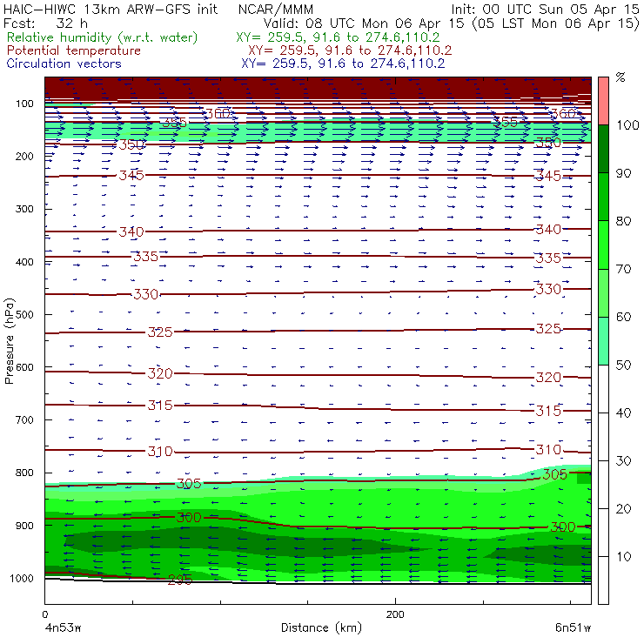Viewport: 644px width, 644px height.
Task: Click the 4n53w start location label
Action: (63, 628)
